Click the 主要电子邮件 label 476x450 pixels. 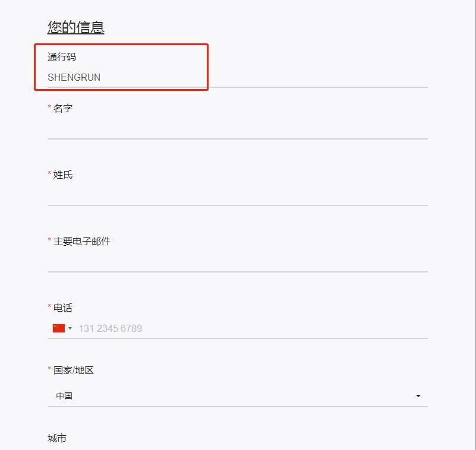tap(82, 242)
